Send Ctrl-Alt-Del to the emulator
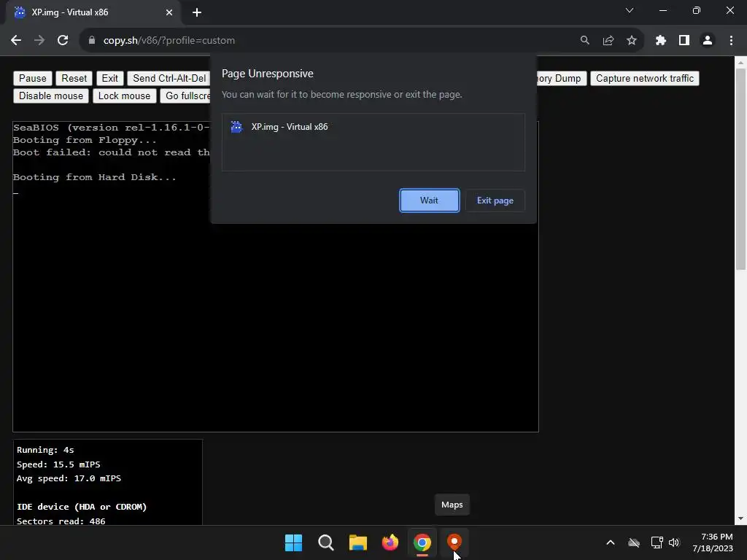This screenshot has width=747, height=560. pos(169,78)
